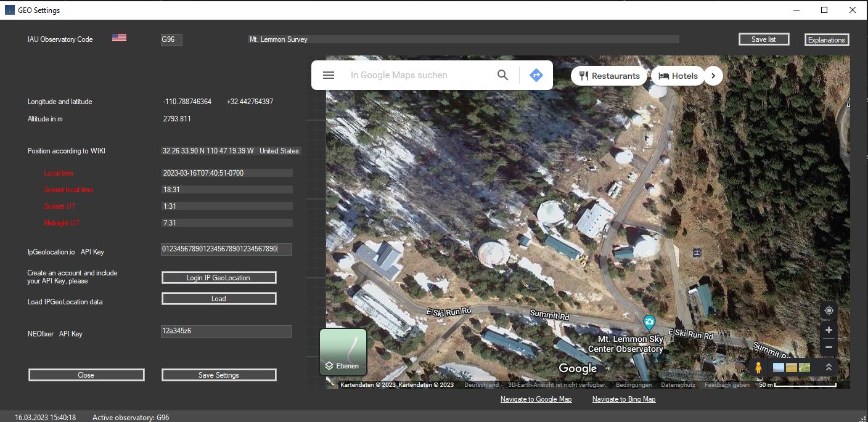The height and width of the screenshot is (422, 868).
Task: Show more category chips with arrow
Action: tap(713, 76)
